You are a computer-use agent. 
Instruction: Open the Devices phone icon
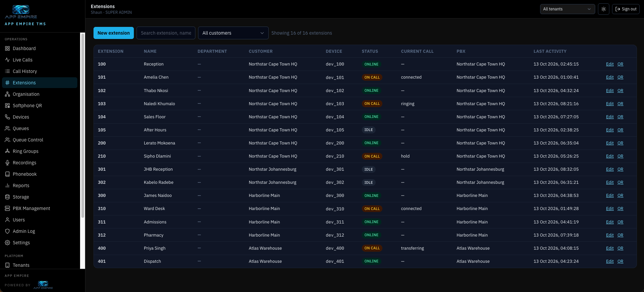click(x=7, y=117)
